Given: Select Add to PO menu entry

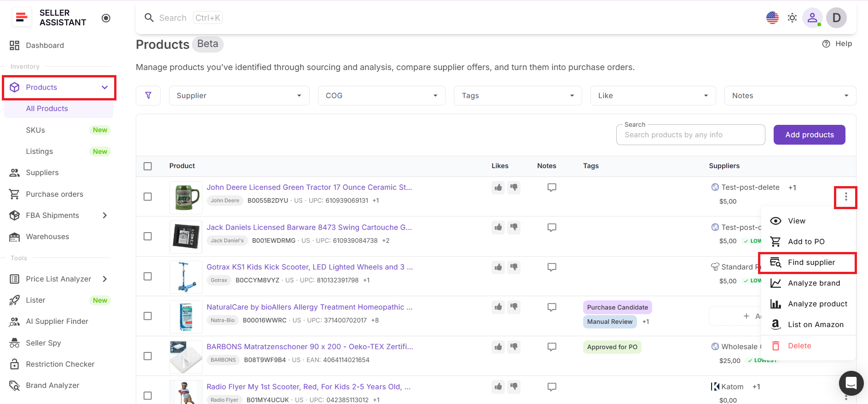Looking at the screenshot, I should pos(808,242).
